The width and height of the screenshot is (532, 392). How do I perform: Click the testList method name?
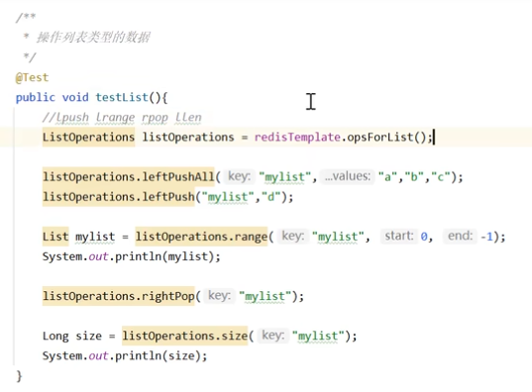coord(122,98)
